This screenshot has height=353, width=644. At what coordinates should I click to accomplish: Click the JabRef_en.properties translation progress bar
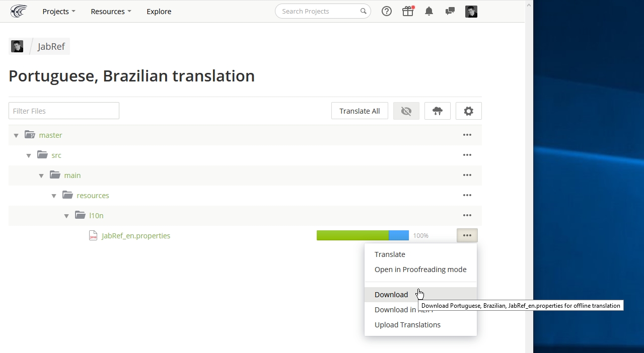(x=362, y=235)
